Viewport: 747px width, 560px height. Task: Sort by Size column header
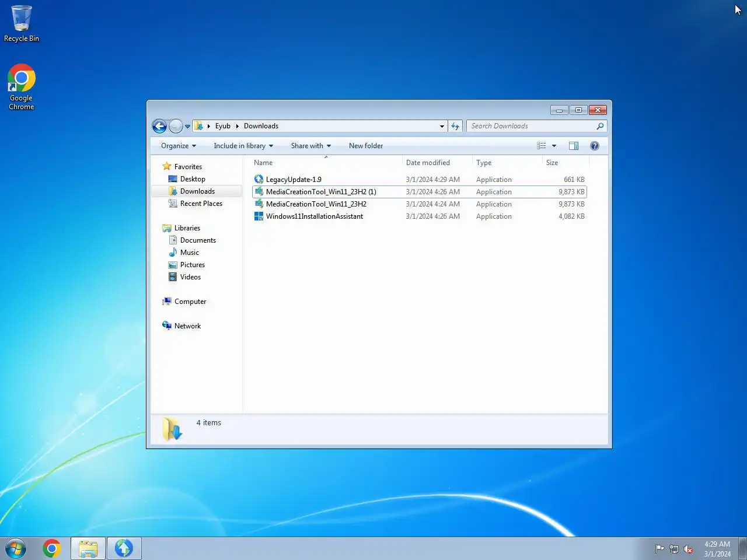(565, 163)
